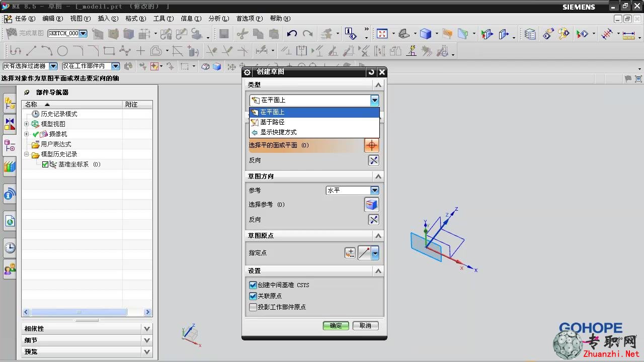Open the 任务 menu
This screenshot has height=362, width=644.
coord(25,19)
